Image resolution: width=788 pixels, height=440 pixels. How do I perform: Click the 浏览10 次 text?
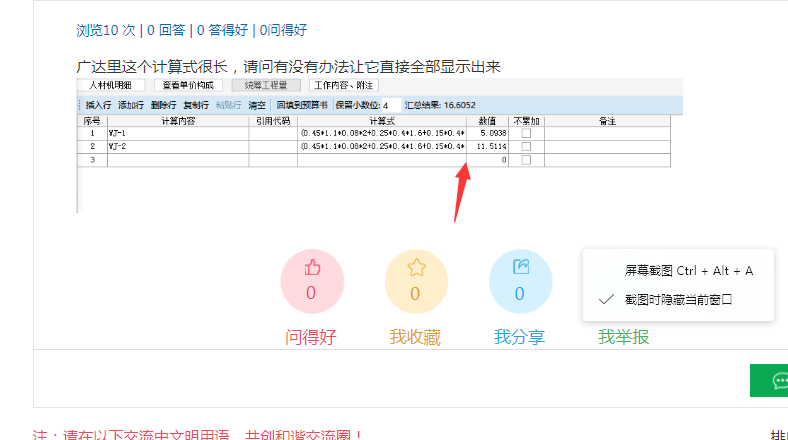pos(106,30)
